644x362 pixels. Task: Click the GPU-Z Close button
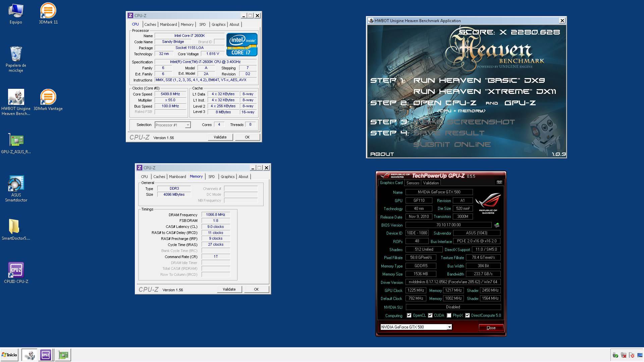491,328
